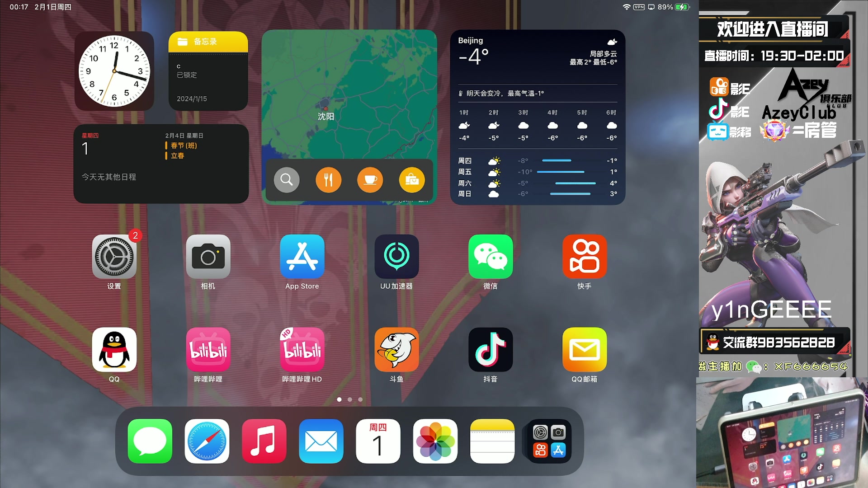Tap second page indicator dot
This screenshot has width=868, height=488.
point(350,400)
